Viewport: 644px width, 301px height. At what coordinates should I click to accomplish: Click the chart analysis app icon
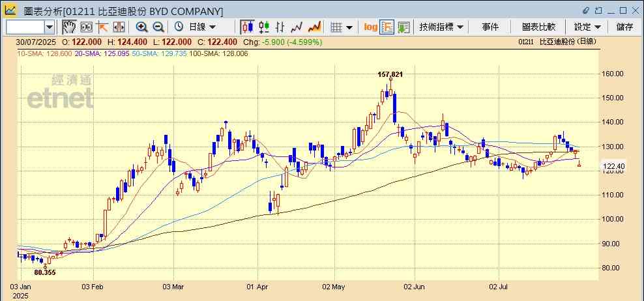pyautogui.click(x=10, y=10)
